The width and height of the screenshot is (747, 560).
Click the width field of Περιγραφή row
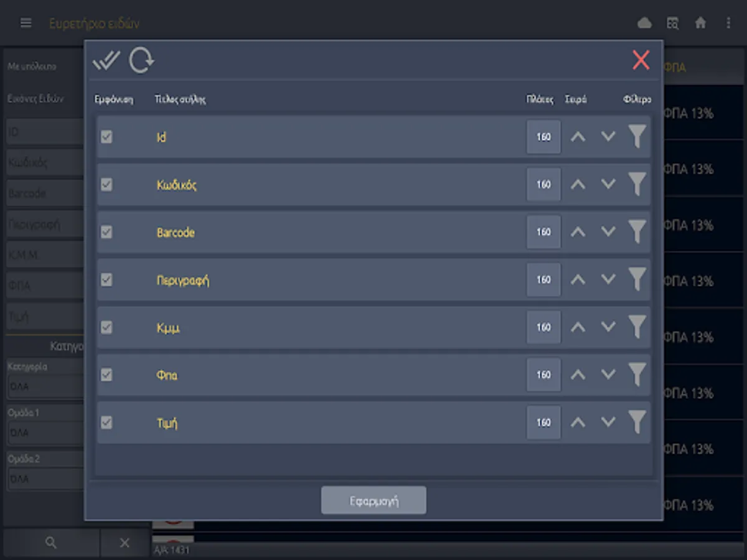pos(543,279)
